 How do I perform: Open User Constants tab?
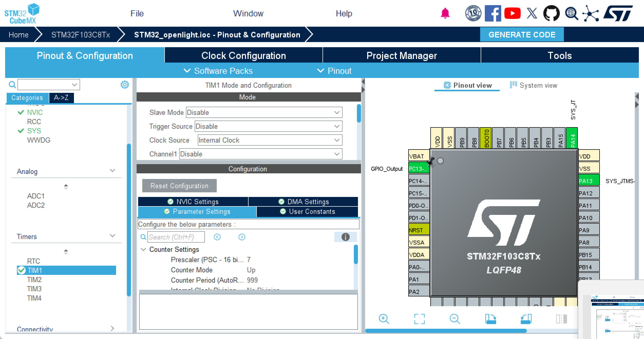point(307,212)
